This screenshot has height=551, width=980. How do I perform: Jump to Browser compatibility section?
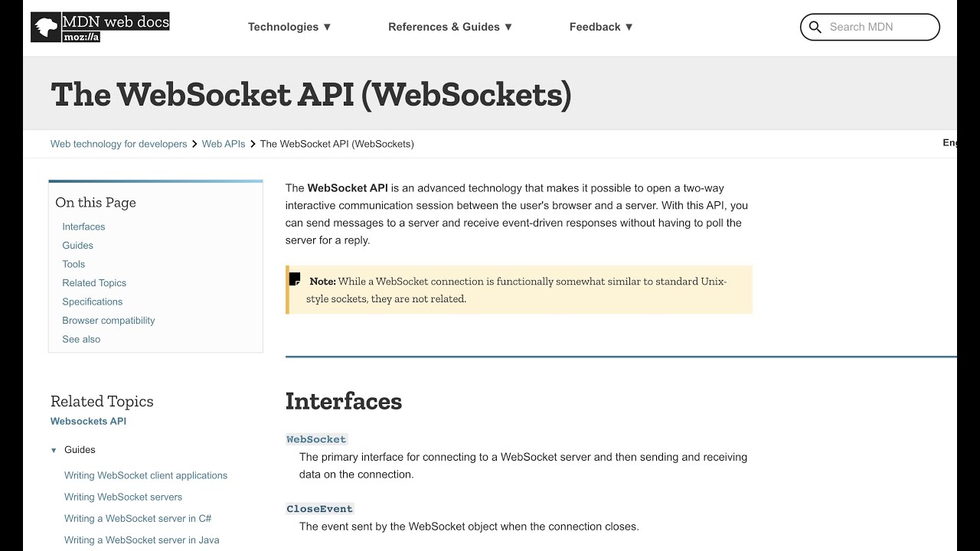coord(108,321)
